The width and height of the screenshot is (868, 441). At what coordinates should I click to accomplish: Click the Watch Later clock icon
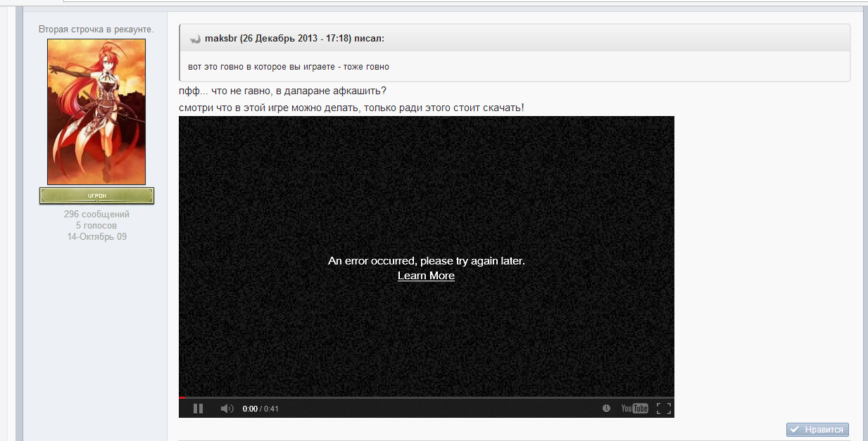click(606, 409)
